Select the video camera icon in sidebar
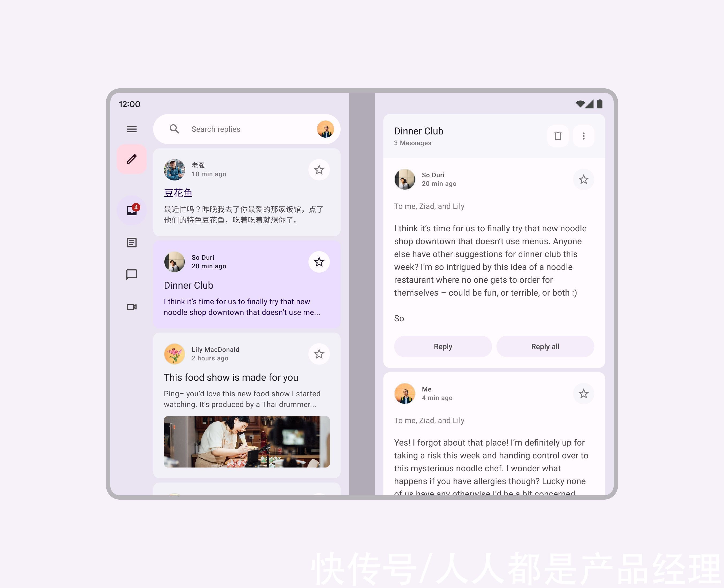Image resolution: width=724 pixels, height=588 pixels. click(133, 307)
